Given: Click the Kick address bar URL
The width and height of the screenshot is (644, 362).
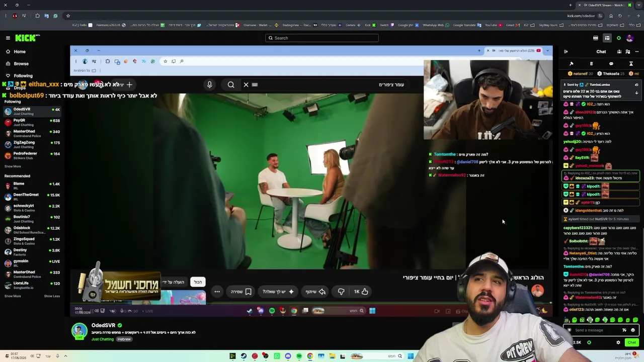Looking at the screenshot, I should coord(581,16).
